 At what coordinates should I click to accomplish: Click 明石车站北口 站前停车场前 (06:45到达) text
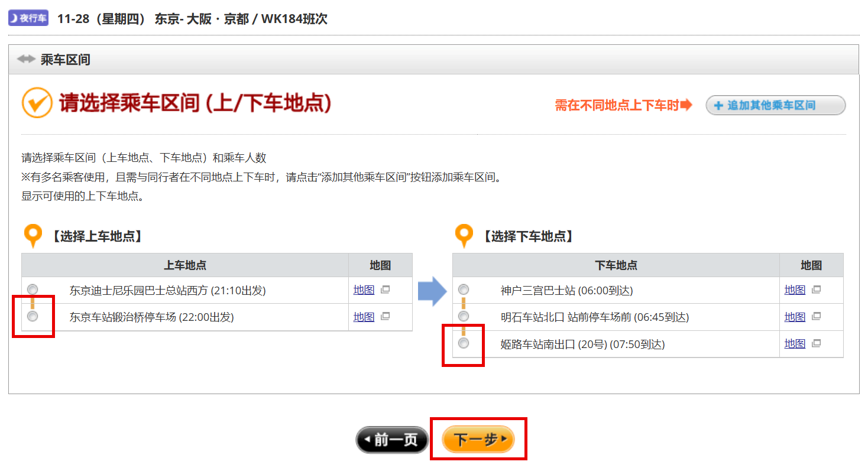[x=595, y=317]
